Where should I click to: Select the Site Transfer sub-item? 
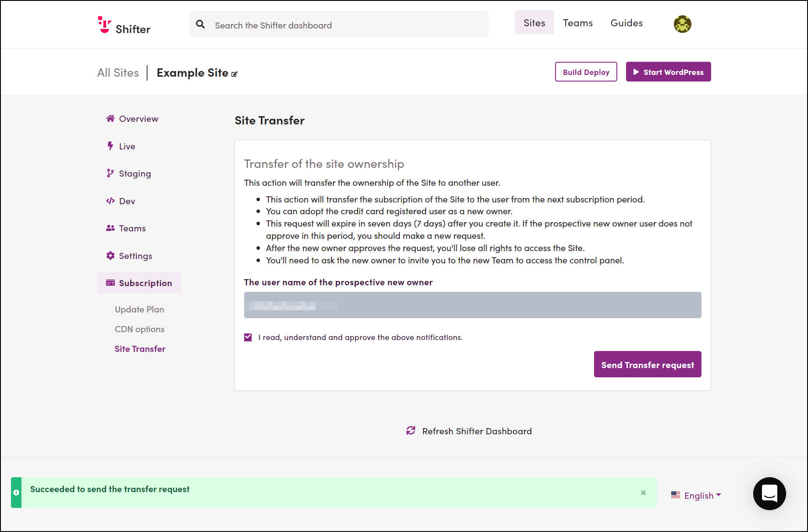(140, 348)
